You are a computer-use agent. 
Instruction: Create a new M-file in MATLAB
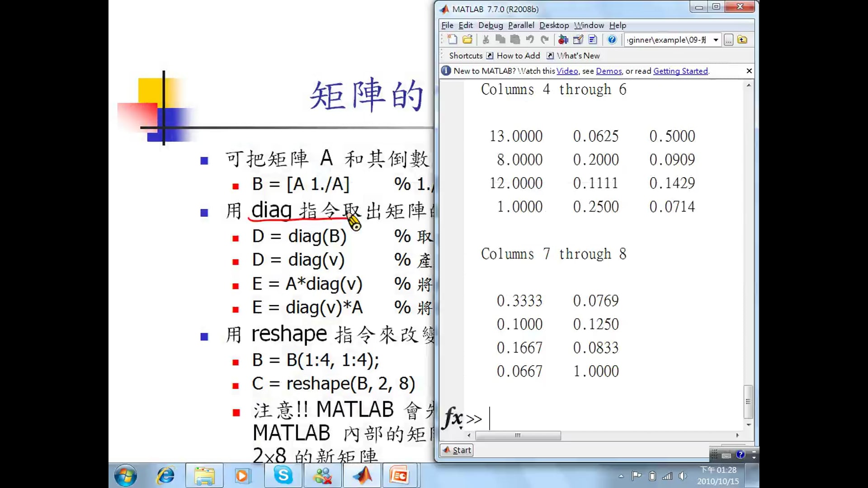452,40
